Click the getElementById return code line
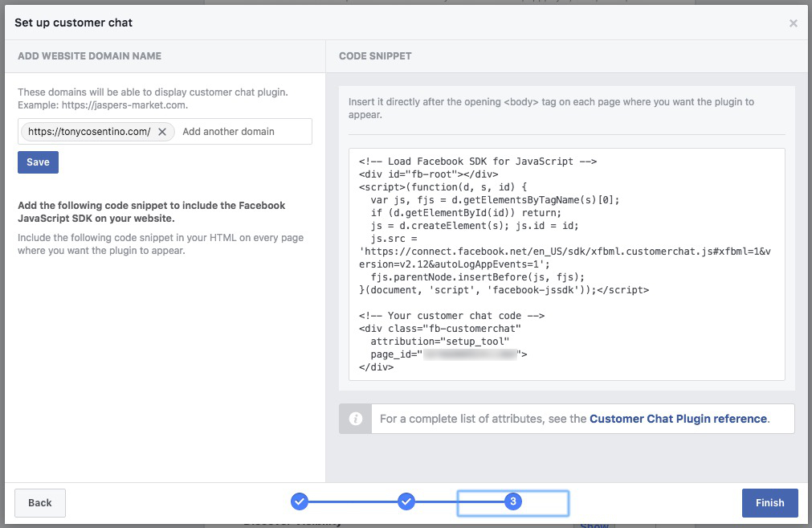Viewport: 812px width, 528px height. pos(466,213)
